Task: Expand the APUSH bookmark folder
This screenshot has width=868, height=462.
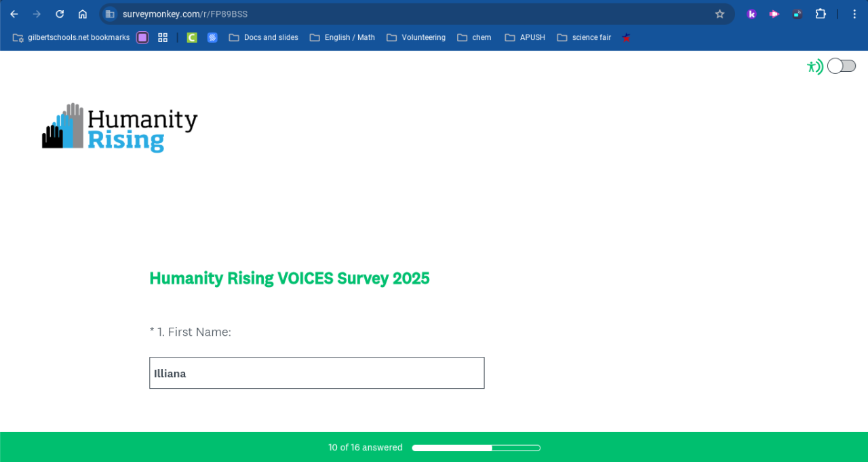Action: point(525,37)
